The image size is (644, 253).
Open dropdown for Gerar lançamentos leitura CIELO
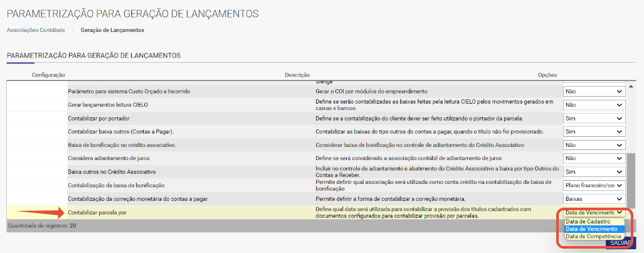(594, 105)
